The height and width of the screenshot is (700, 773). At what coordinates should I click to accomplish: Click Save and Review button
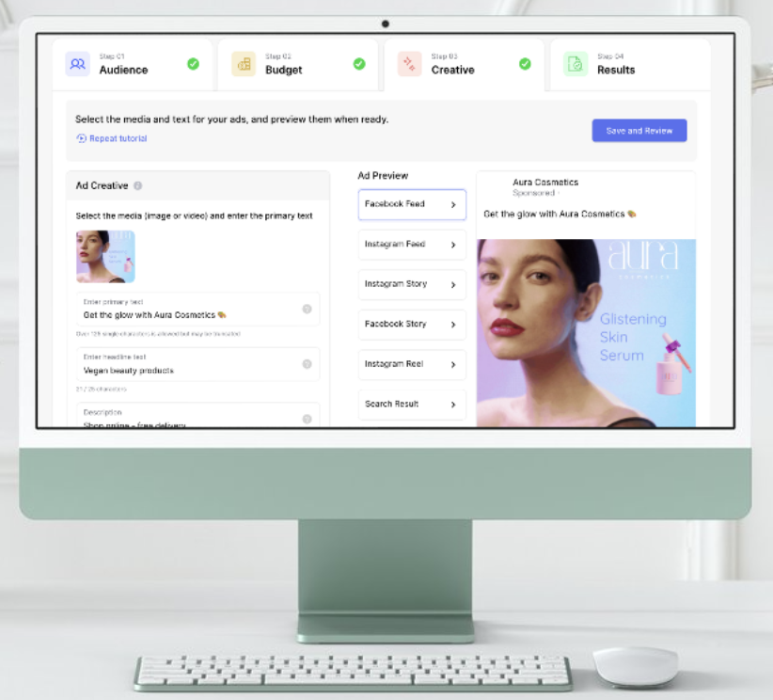coord(639,131)
